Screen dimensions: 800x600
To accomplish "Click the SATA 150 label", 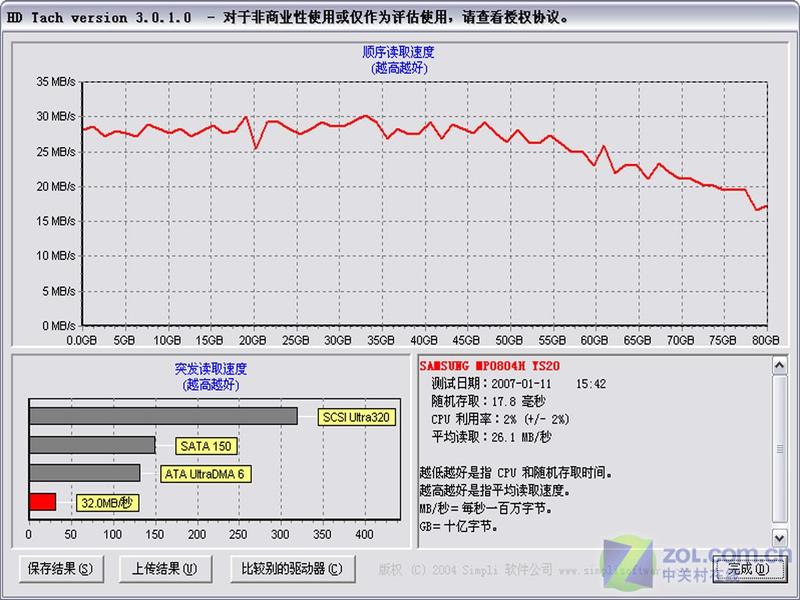I will tap(206, 446).
